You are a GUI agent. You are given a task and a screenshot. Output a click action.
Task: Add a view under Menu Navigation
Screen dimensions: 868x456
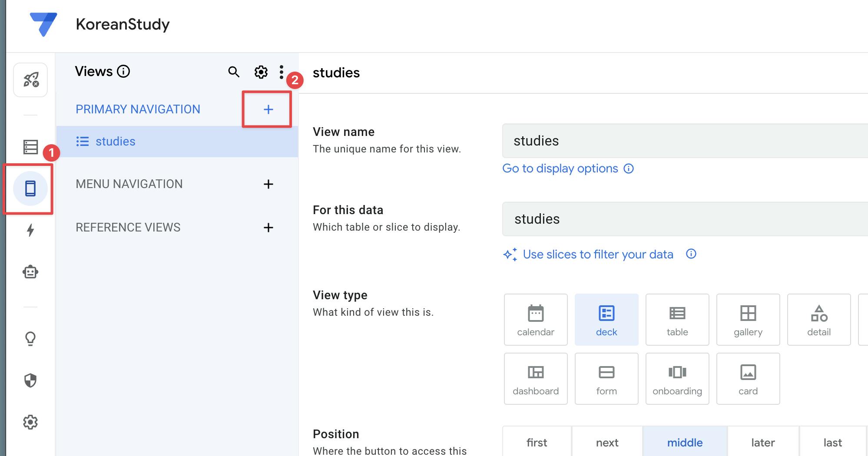[268, 184]
